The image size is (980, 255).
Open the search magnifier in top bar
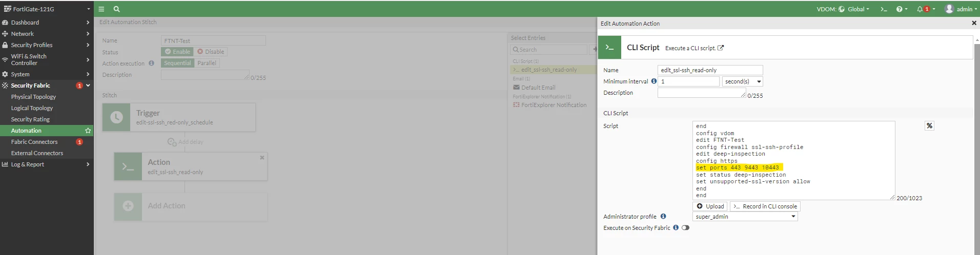(x=116, y=9)
